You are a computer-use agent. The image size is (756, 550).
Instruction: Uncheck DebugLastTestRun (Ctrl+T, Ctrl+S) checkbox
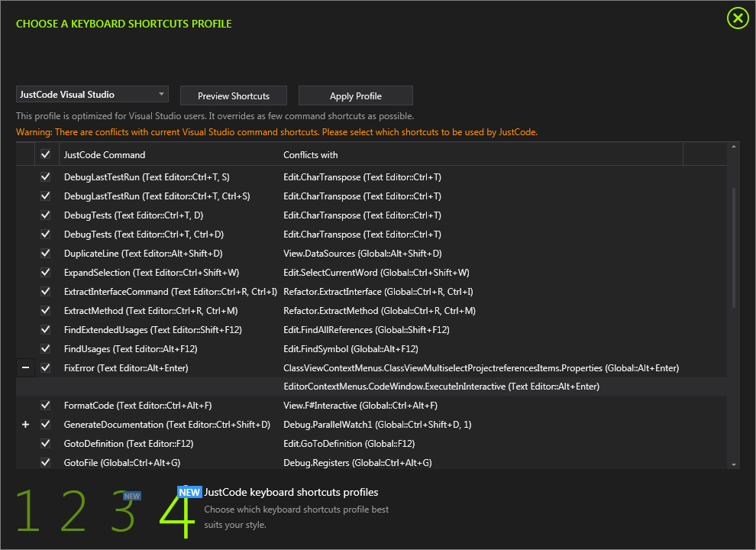(x=46, y=196)
